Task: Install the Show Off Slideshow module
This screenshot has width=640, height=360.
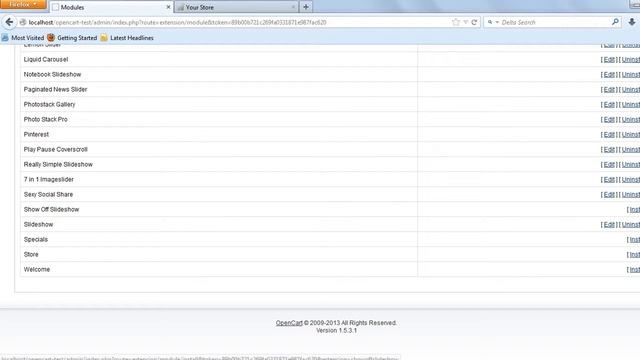Action: (635, 210)
